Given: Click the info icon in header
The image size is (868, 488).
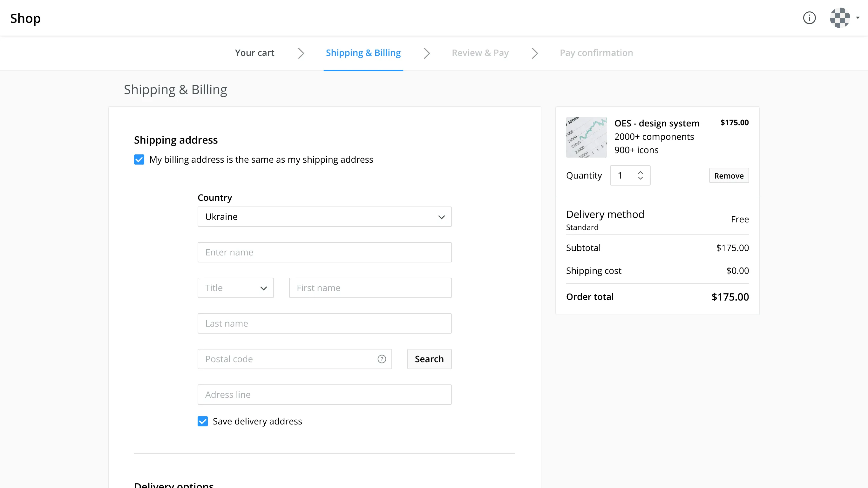Looking at the screenshot, I should point(809,18).
